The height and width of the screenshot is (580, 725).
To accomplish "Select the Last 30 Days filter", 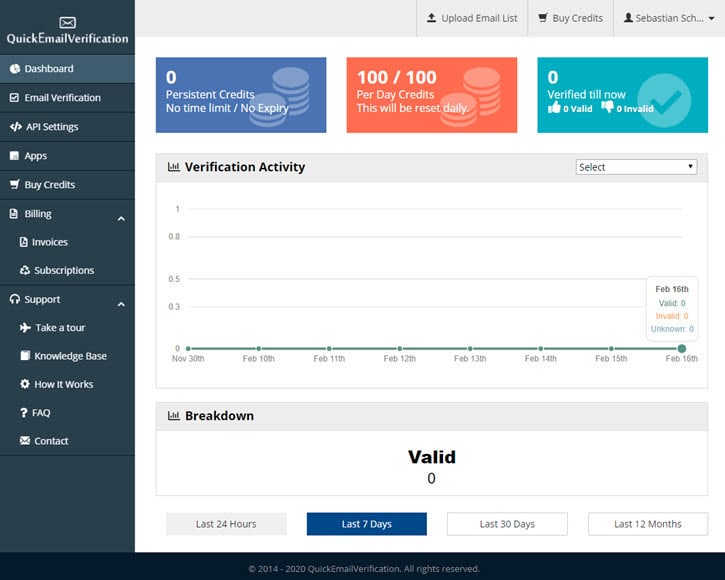I will click(x=507, y=524).
